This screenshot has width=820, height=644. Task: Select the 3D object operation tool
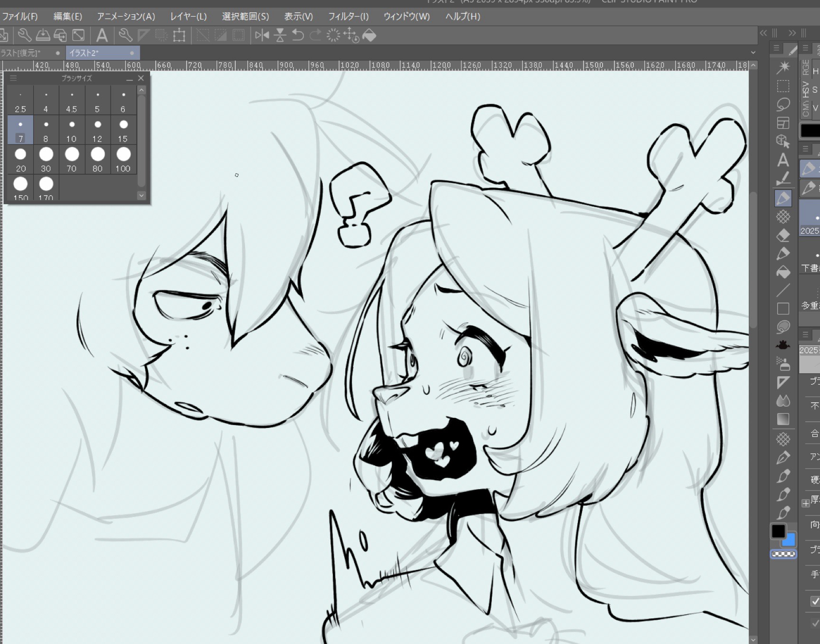[x=783, y=142]
